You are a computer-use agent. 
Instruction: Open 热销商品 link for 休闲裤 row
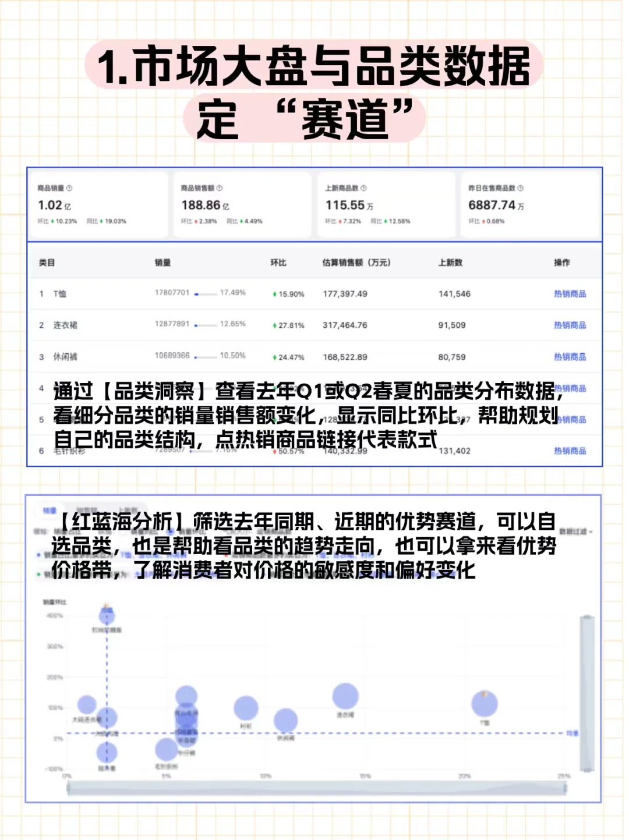pyautogui.click(x=570, y=357)
